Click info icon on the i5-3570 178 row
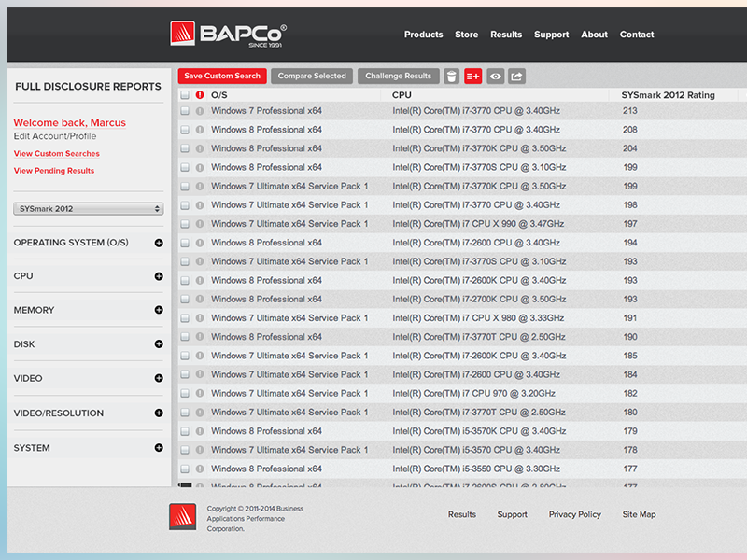 pyautogui.click(x=200, y=450)
